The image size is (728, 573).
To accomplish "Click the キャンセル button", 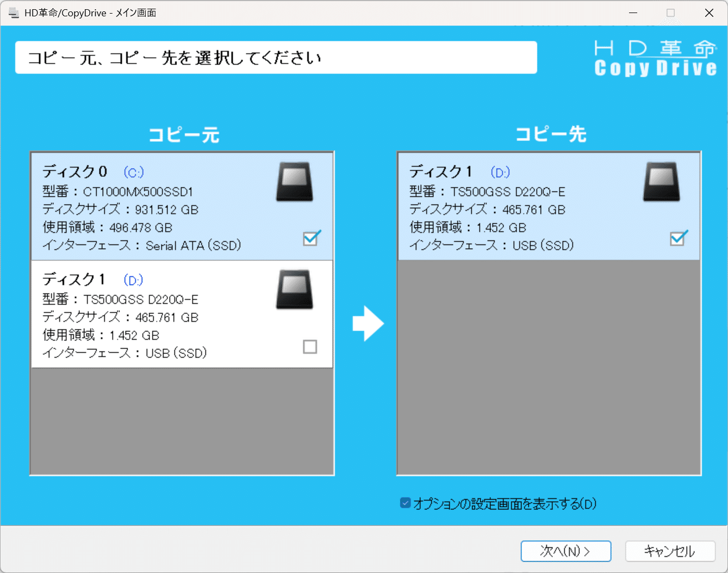I will 671,551.
